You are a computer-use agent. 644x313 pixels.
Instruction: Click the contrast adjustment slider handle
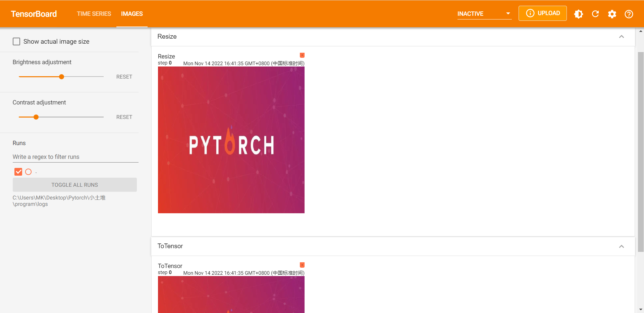tap(36, 117)
